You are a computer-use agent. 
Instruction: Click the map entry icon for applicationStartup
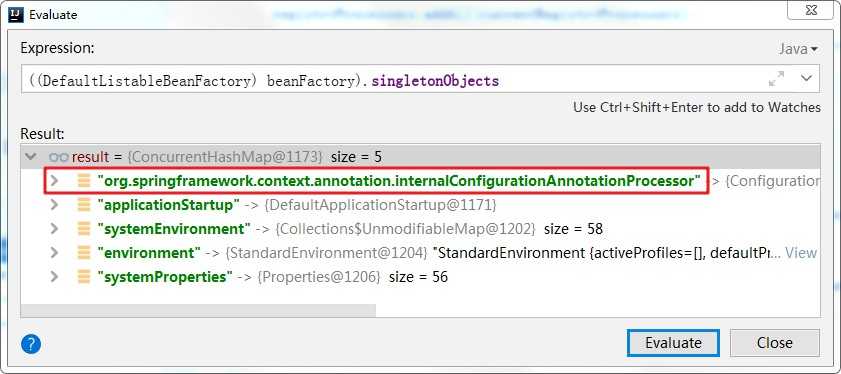tap(84, 205)
